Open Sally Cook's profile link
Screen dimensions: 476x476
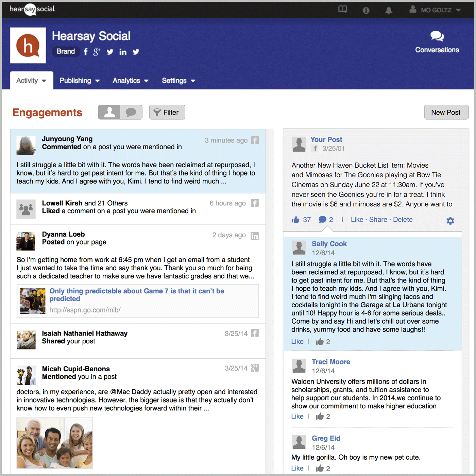click(x=329, y=244)
